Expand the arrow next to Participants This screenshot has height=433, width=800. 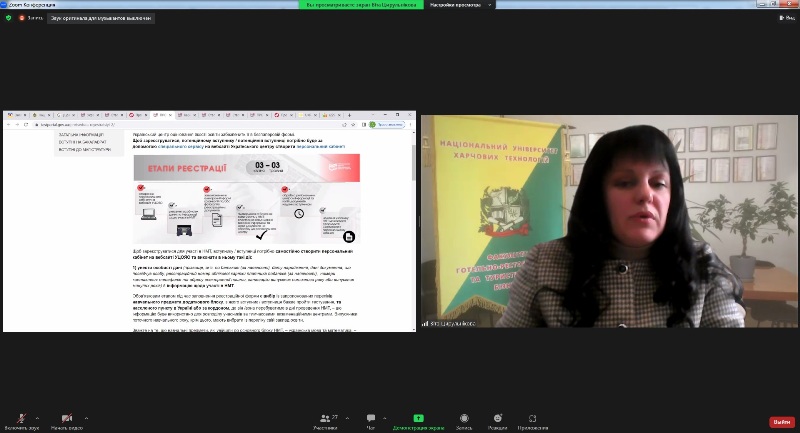(x=347, y=418)
